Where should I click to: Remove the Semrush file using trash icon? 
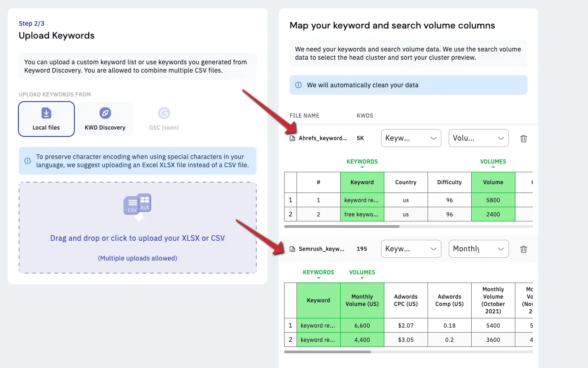523,249
